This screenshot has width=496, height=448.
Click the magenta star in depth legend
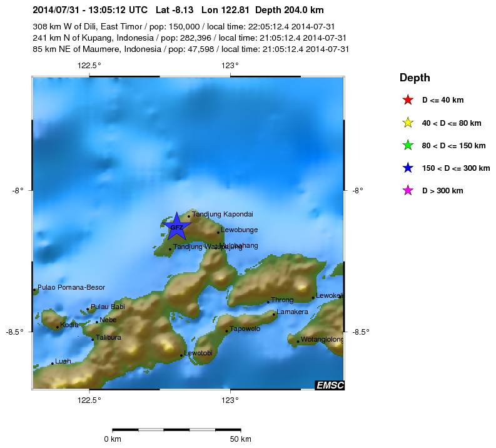click(408, 190)
